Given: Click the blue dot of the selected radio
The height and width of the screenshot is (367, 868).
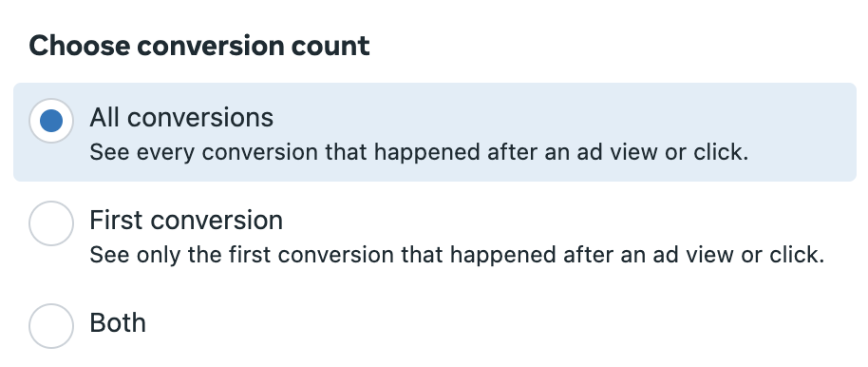Looking at the screenshot, I should 51,121.
